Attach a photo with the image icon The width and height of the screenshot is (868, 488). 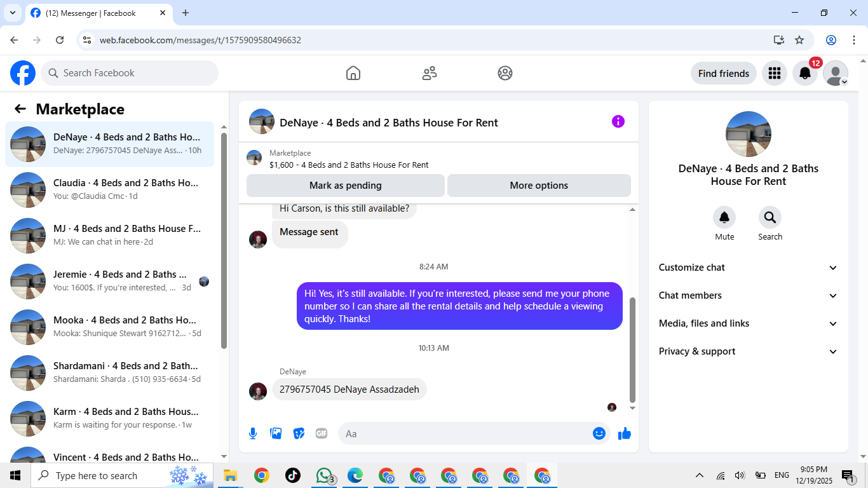coord(276,433)
